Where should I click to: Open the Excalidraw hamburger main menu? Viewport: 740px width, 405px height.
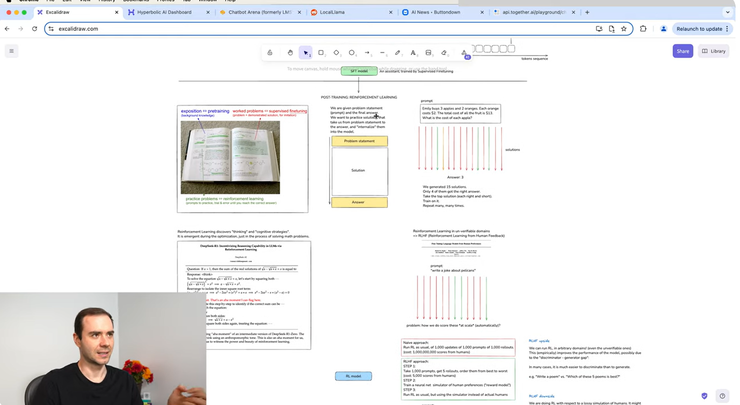(12, 51)
